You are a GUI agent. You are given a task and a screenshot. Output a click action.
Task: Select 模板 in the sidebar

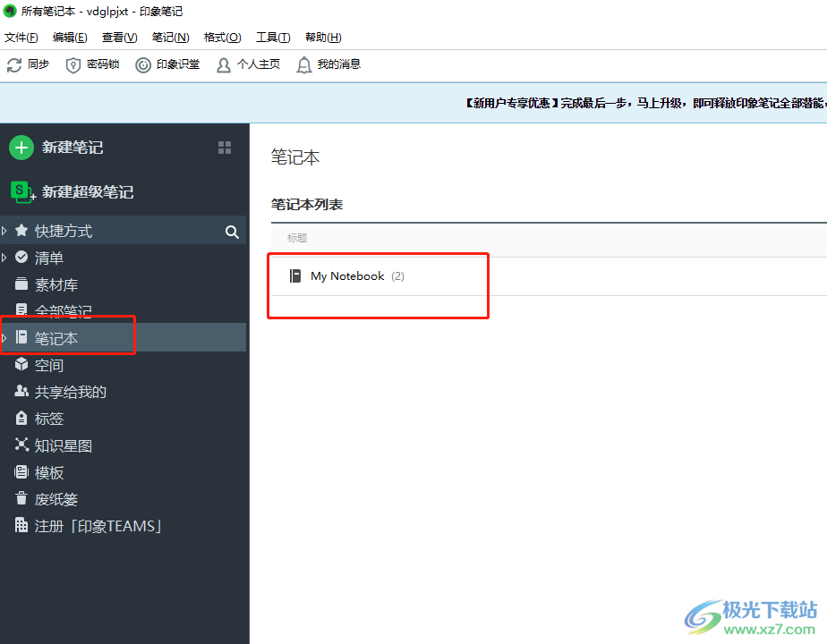point(49,472)
